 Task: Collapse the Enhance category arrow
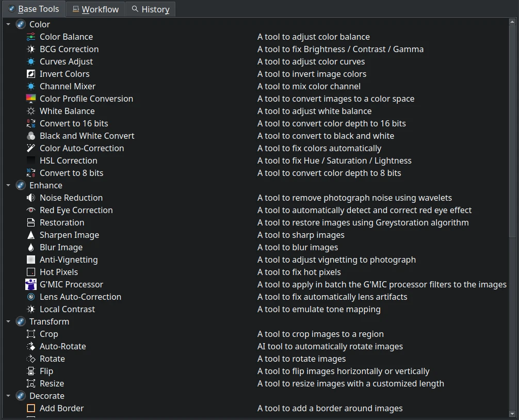click(x=8, y=185)
